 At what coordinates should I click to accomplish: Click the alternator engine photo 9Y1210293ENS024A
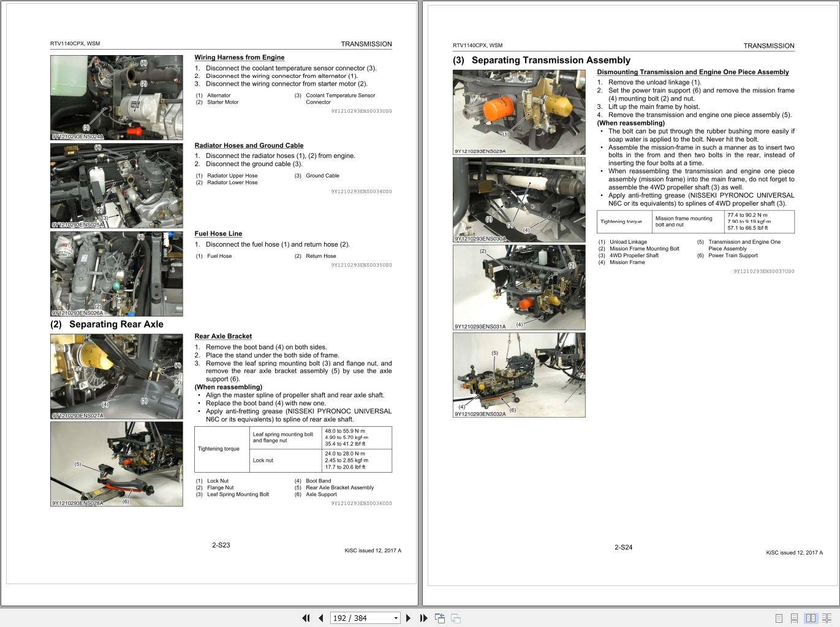click(x=116, y=97)
